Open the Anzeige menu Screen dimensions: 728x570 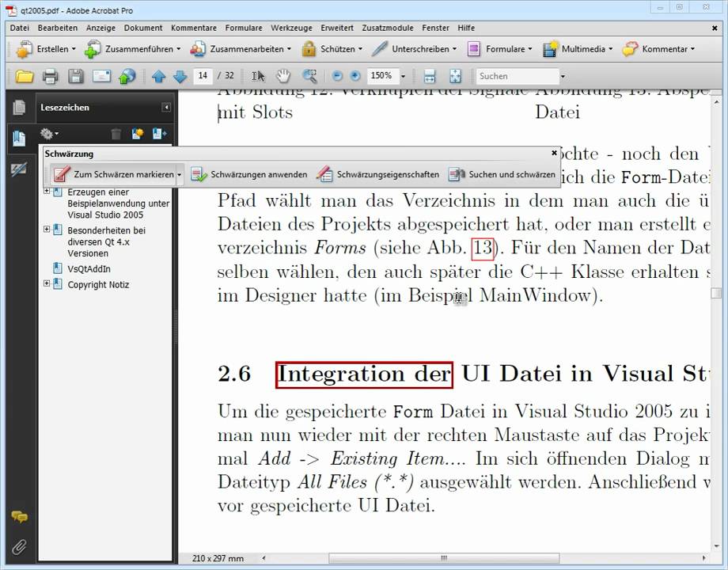[100, 28]
